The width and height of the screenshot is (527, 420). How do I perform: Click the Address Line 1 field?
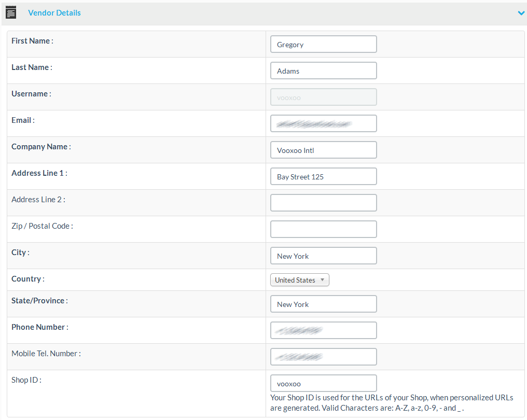pyautogui.click(x=323, y=177)
